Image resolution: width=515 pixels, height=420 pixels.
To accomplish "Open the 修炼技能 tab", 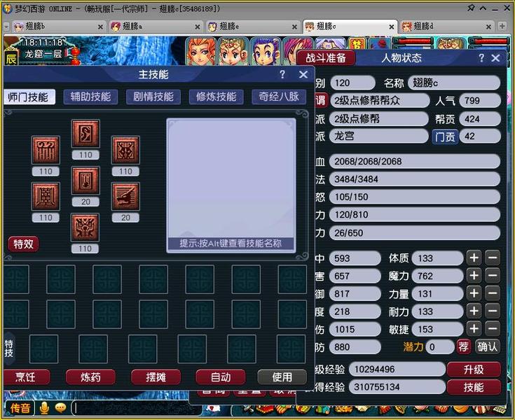I will pos(216,97).
